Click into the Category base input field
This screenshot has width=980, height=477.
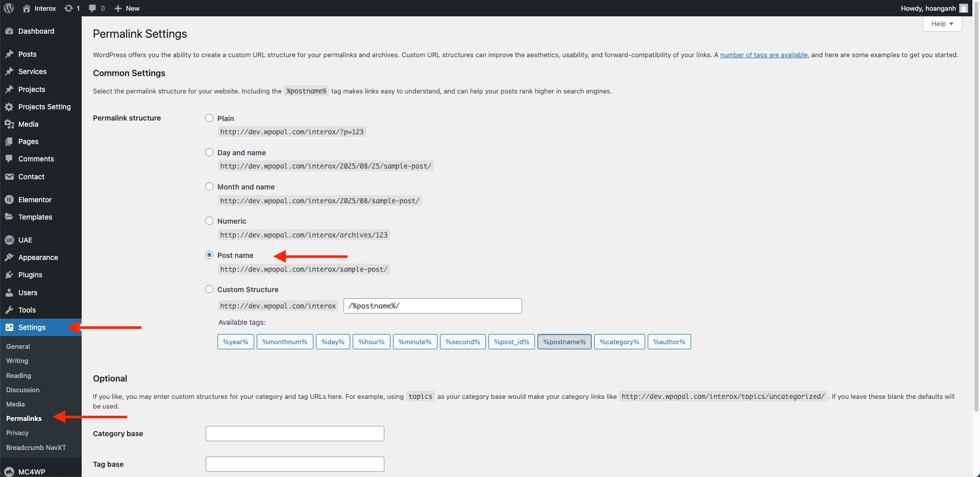pyautogui.click(x=295, y=434)
